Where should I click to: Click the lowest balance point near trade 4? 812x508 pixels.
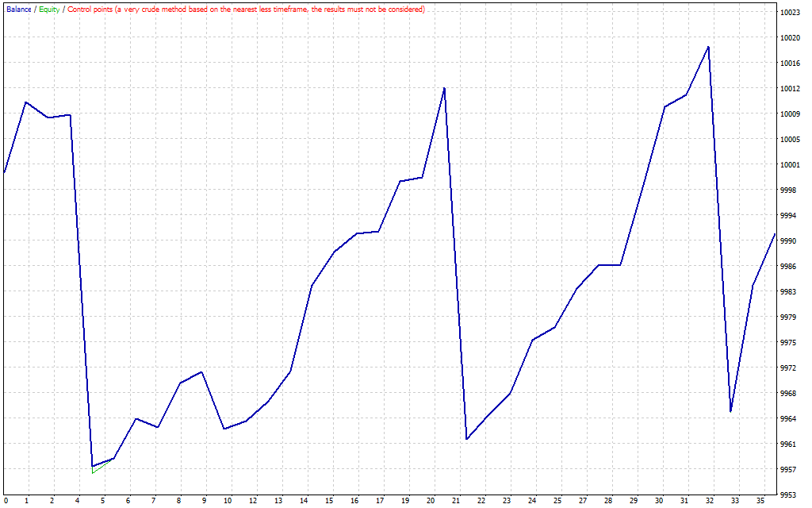click(x=93, y=466)
